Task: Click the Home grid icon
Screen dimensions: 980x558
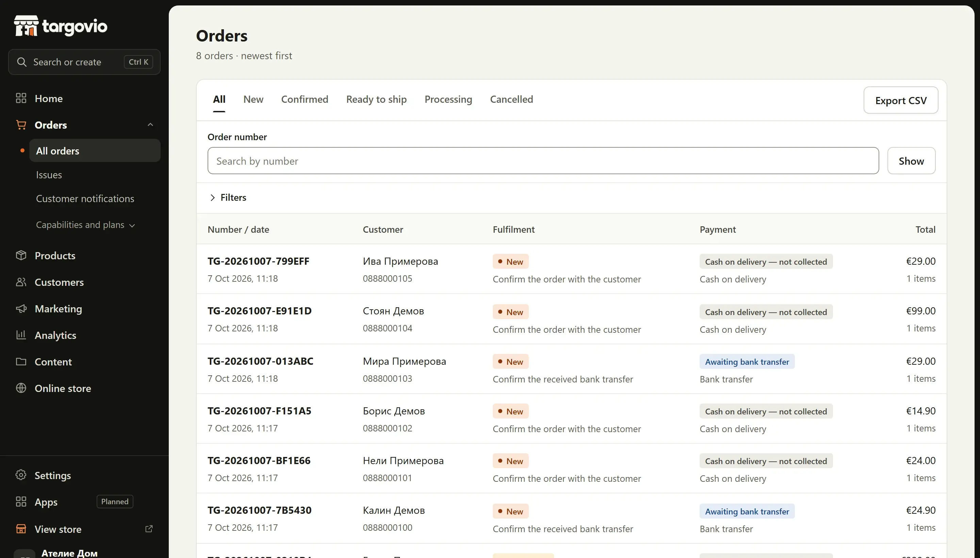Action: coord(21,98)
